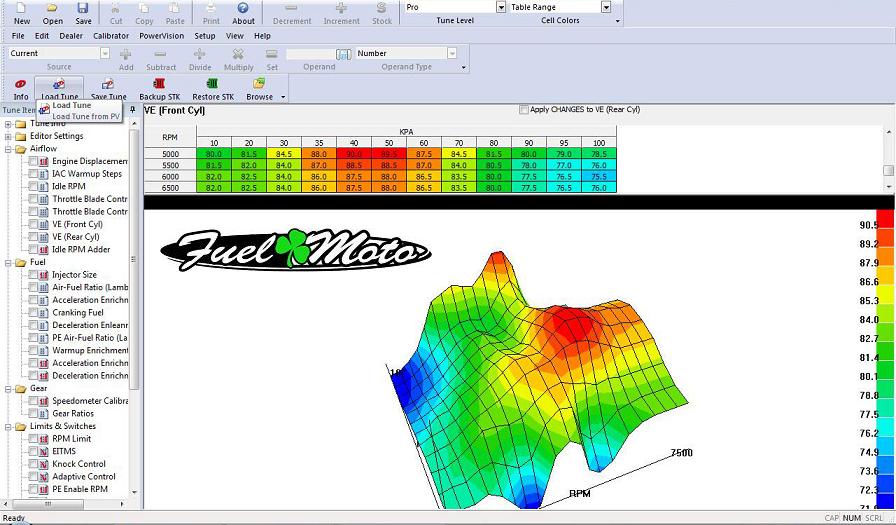Check the Idle RPM item checkbox
The height and width of the screenshot is (525, 896).
click(33, 186)
